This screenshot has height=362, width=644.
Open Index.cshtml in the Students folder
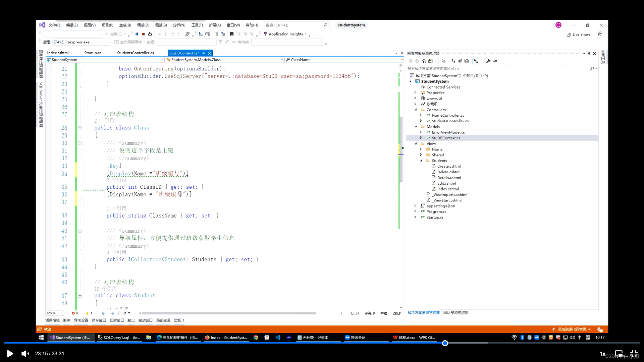tap(448, 189)
